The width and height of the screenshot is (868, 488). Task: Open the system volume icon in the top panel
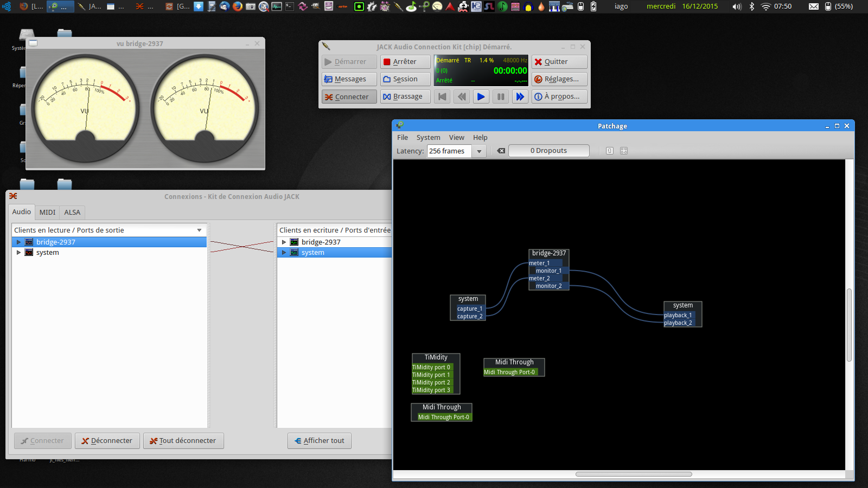737,7
